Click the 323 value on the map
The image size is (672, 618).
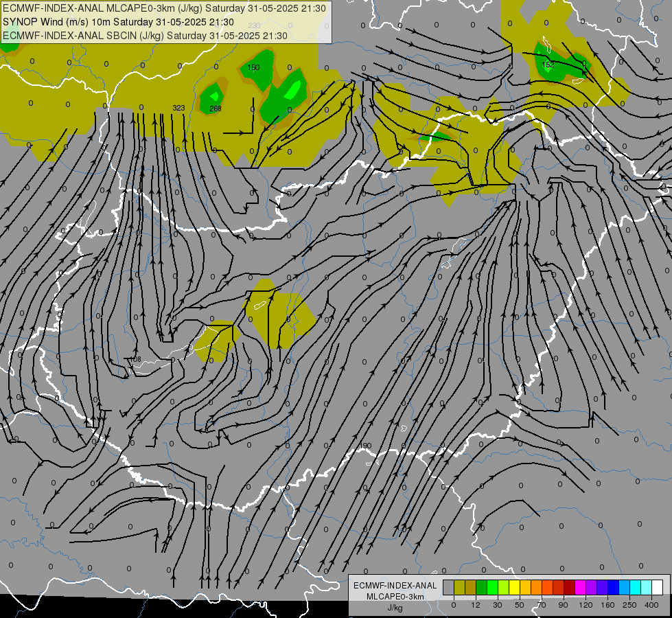tap(178, 108)
